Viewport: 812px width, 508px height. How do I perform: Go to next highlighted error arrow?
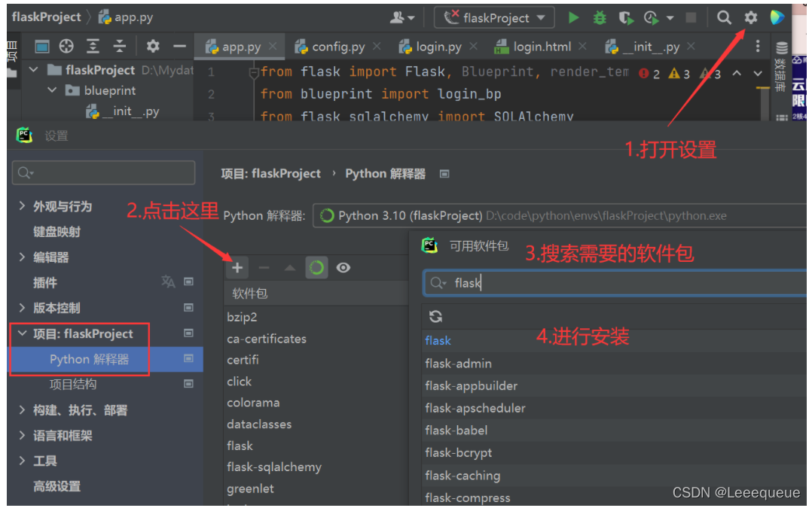758,74
